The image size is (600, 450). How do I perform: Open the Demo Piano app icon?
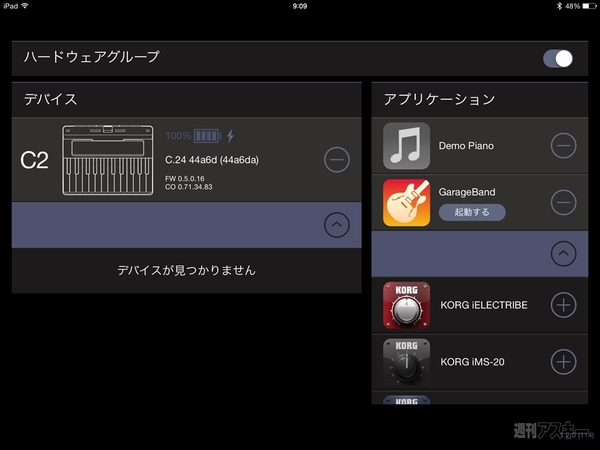(x=406, y=146)
